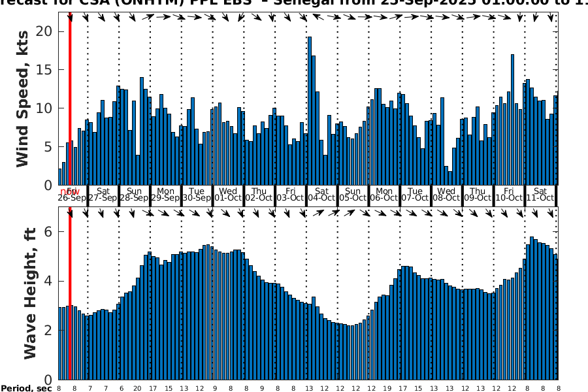Select the Sat 11-Oct date label
Image resolution: width=588 pixels, height=392 pixels.
click(x=540, y=195)
